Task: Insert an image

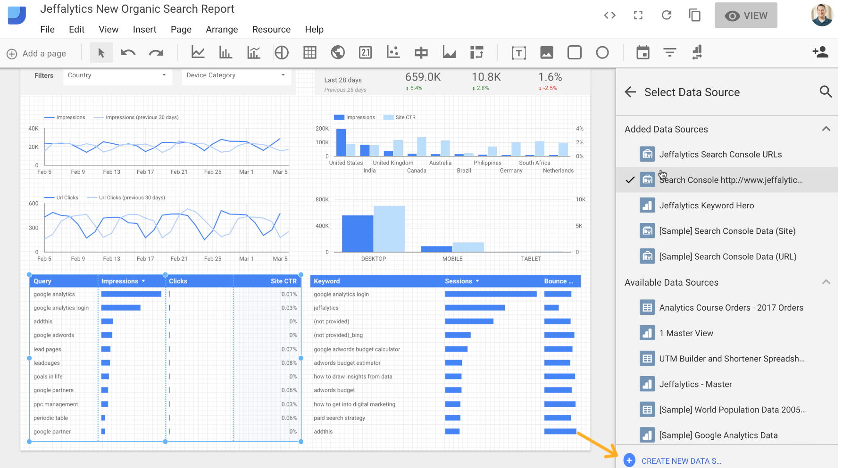Action: pos(547,52)
